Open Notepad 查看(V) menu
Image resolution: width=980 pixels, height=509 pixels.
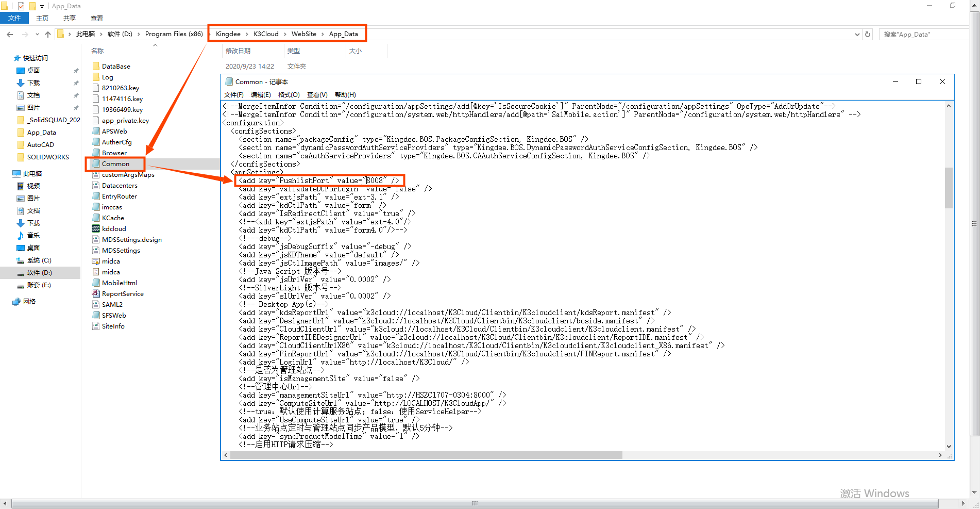(x=317, y=94)
